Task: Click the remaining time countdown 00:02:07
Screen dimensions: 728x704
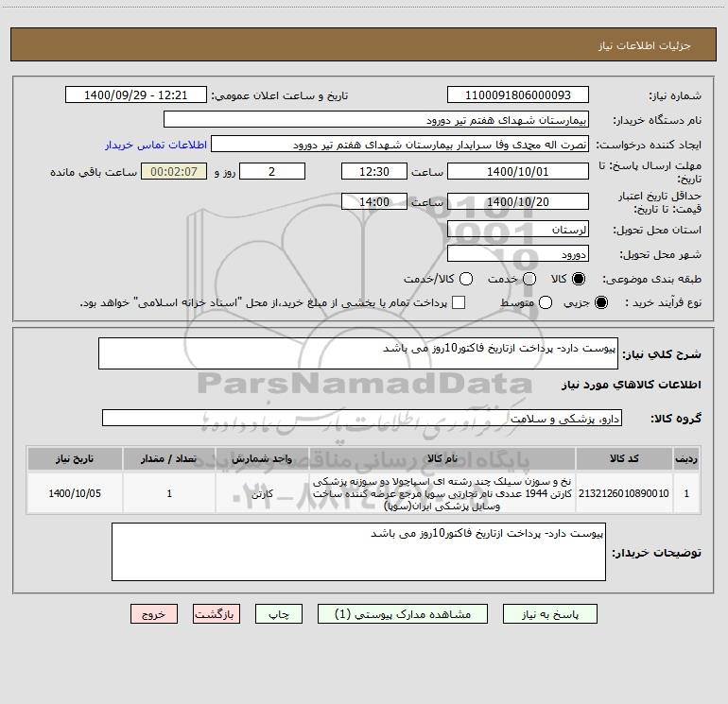Action: tap(174, 171)
